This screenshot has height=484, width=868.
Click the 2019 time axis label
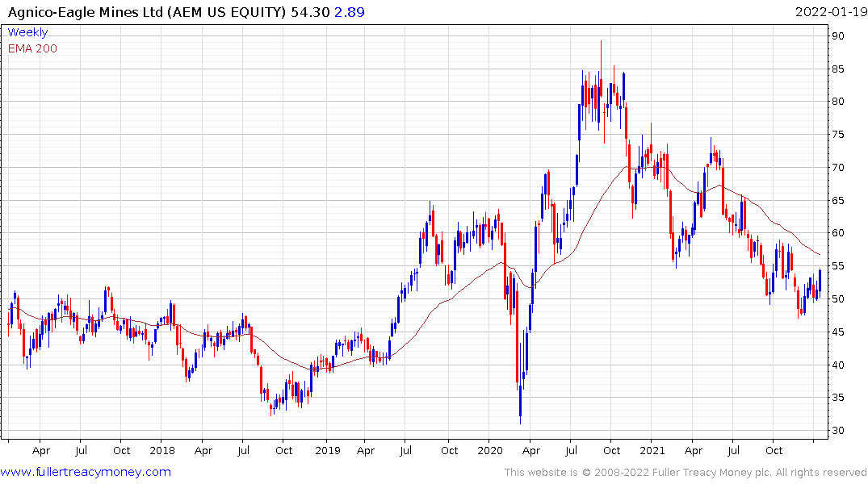(328, 450)
